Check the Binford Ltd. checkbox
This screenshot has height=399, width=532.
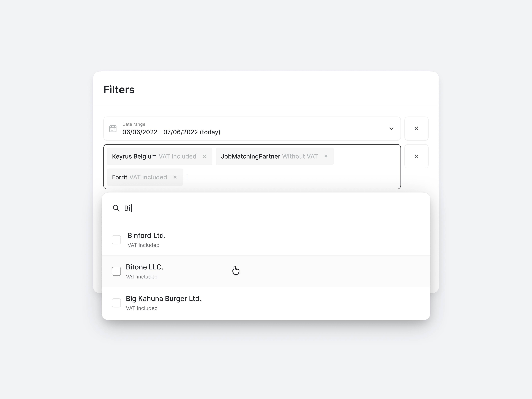pos(116,239)
